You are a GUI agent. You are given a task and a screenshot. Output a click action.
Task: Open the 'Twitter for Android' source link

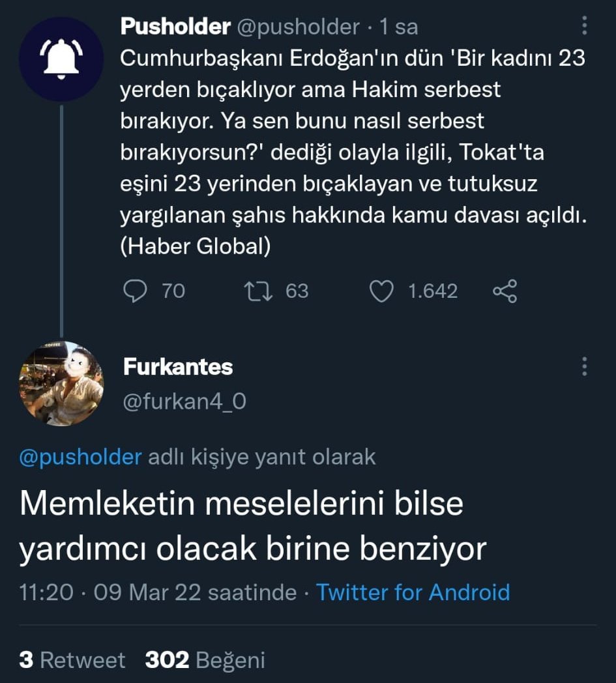(x=413, y=592)
